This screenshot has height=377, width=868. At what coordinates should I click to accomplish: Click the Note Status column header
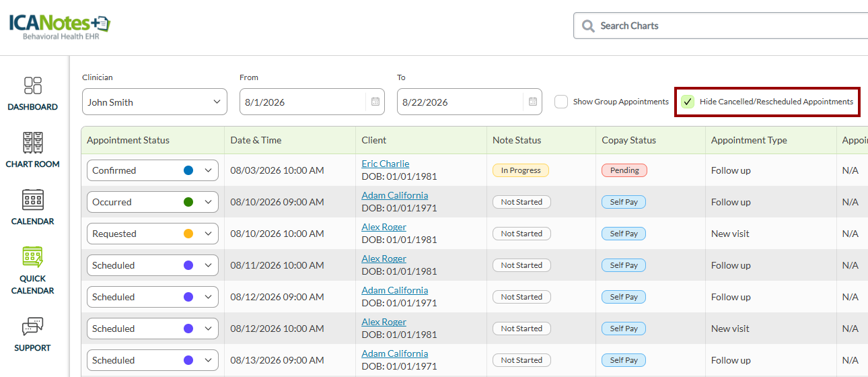517,140
